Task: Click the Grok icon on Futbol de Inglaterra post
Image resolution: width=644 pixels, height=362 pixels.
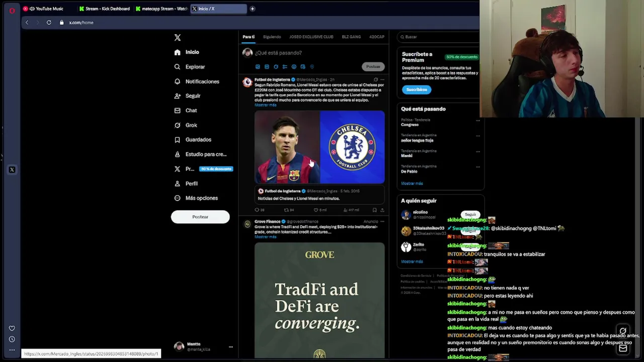Action: click(x=375, y=79)
